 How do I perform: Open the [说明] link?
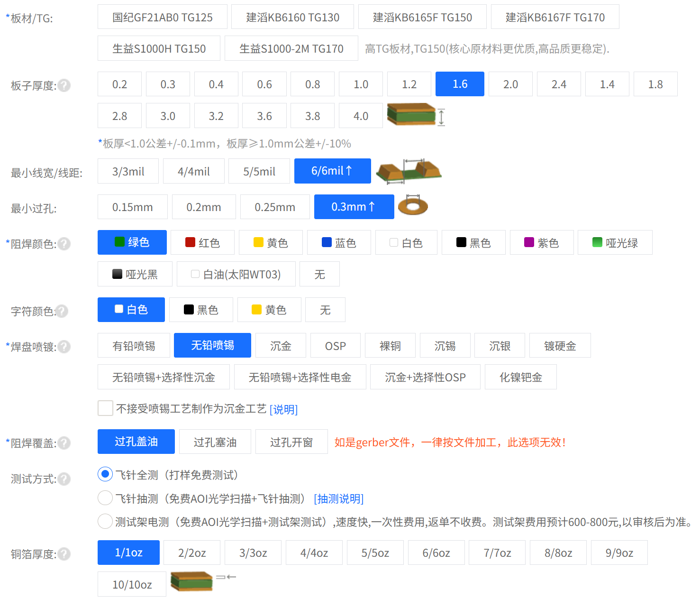coord(283,409)
